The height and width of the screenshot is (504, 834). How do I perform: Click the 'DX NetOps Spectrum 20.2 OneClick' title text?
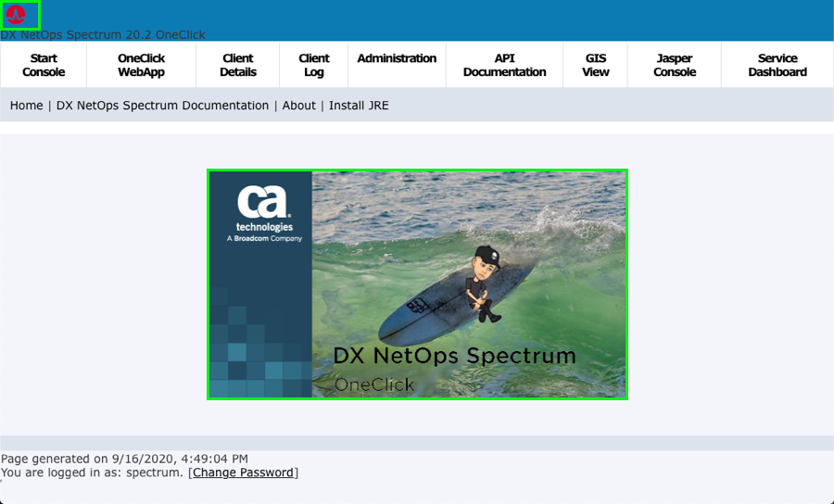[x=103, y=35]
